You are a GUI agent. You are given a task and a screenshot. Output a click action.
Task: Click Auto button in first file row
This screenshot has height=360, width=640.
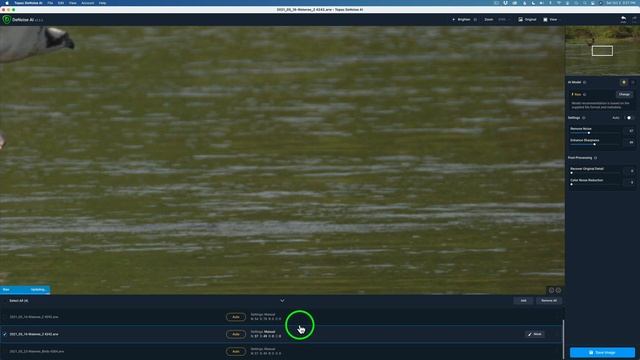pos(236,317)
